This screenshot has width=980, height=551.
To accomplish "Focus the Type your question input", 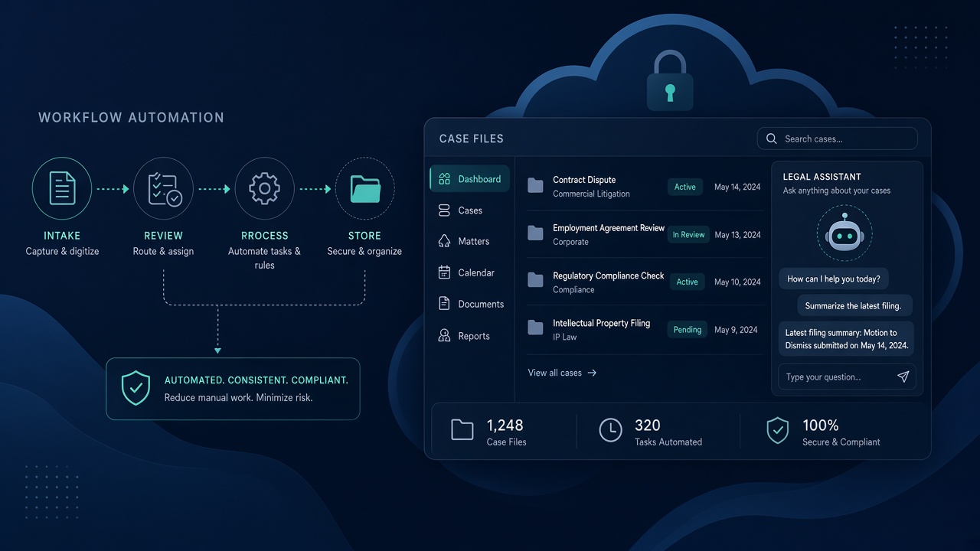I will click(847, 377).
